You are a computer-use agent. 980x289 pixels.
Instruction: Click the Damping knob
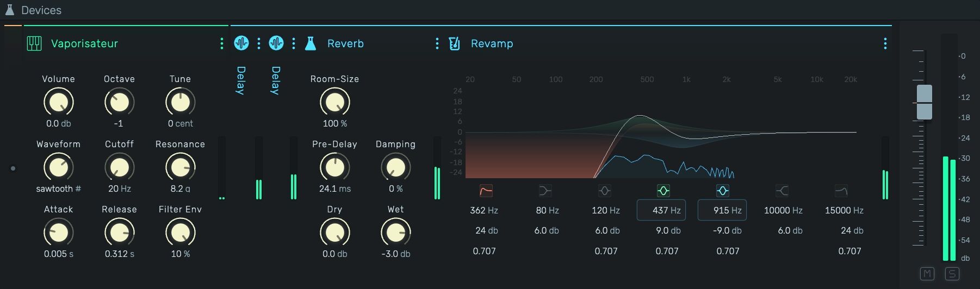[x=395, y=167]
